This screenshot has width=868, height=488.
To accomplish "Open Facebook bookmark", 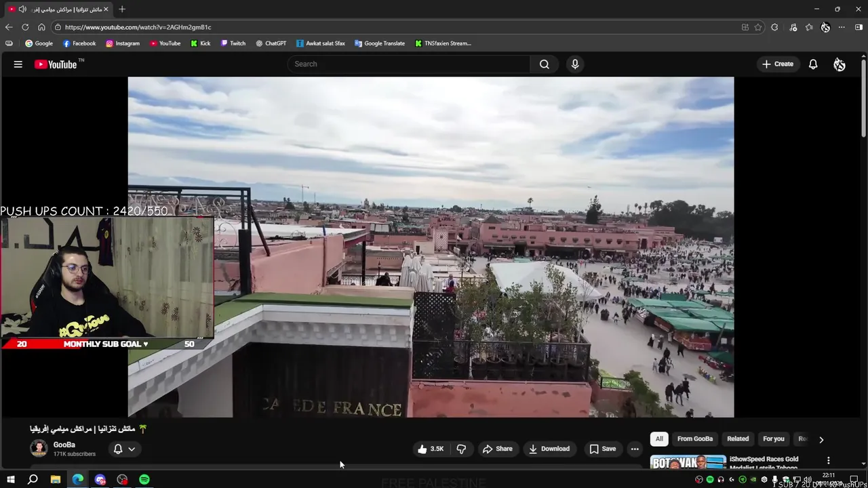I will click(x=79, y=43).
